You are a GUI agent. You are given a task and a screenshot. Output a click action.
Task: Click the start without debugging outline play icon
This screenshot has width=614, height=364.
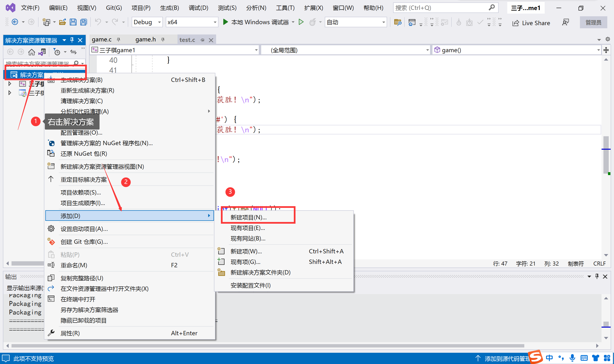[x=301, y=22]
